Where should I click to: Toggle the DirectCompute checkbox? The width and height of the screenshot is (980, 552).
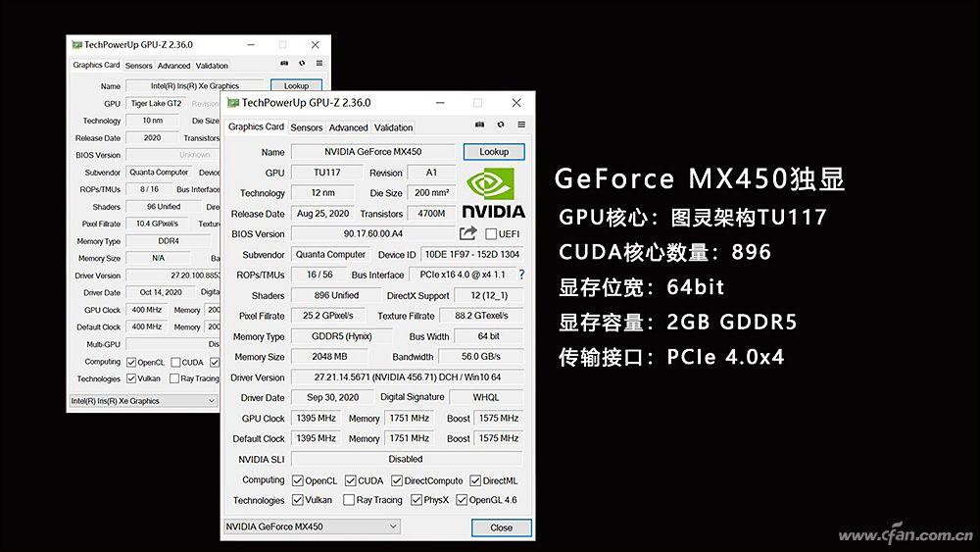coord(397,480)
